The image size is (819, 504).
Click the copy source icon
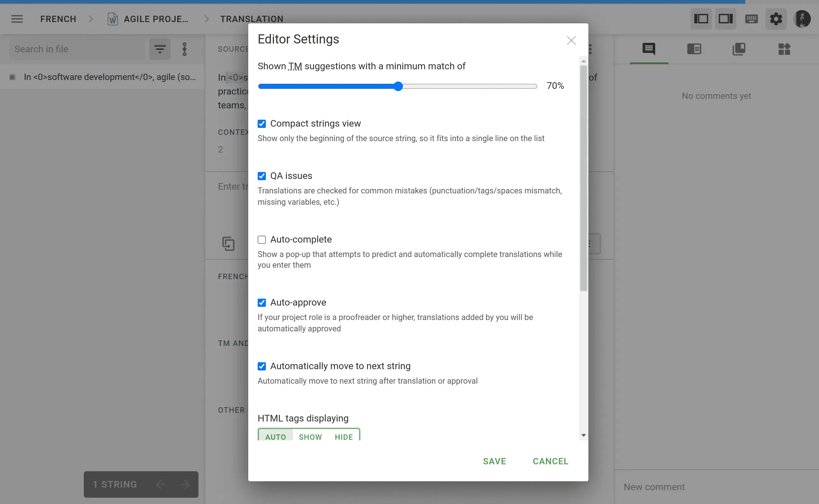[x=228, y=244]
